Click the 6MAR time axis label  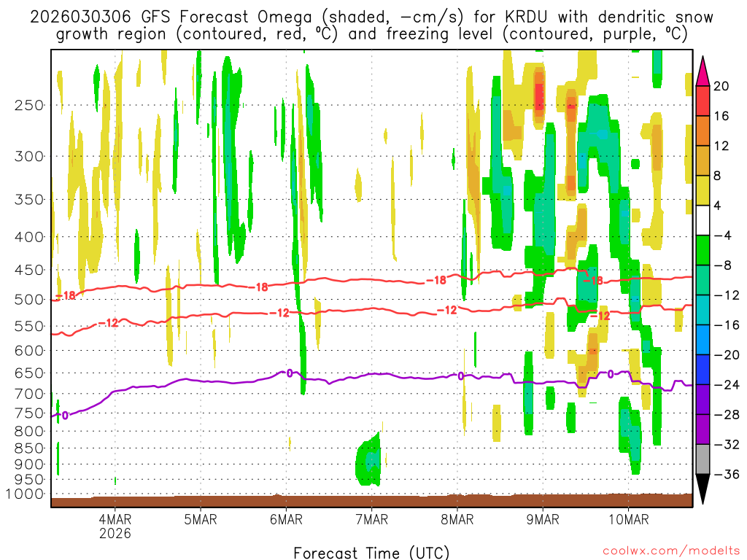[x=286, y=519]
